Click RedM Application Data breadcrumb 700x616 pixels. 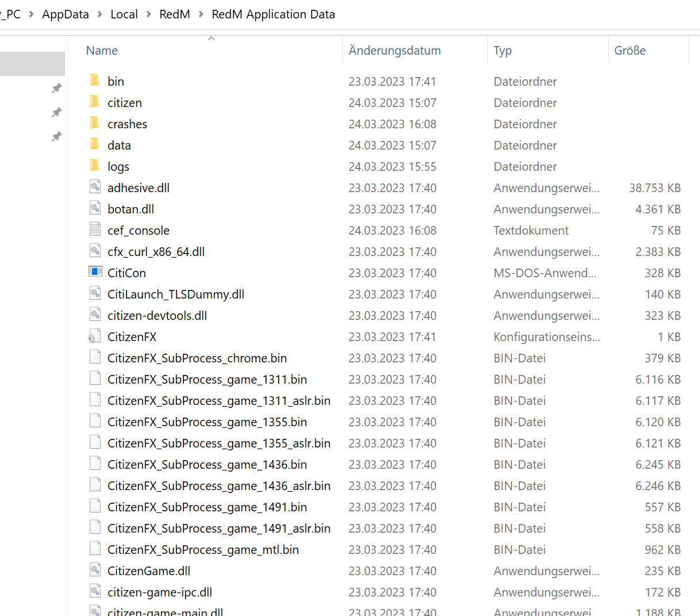pos(273,14)
